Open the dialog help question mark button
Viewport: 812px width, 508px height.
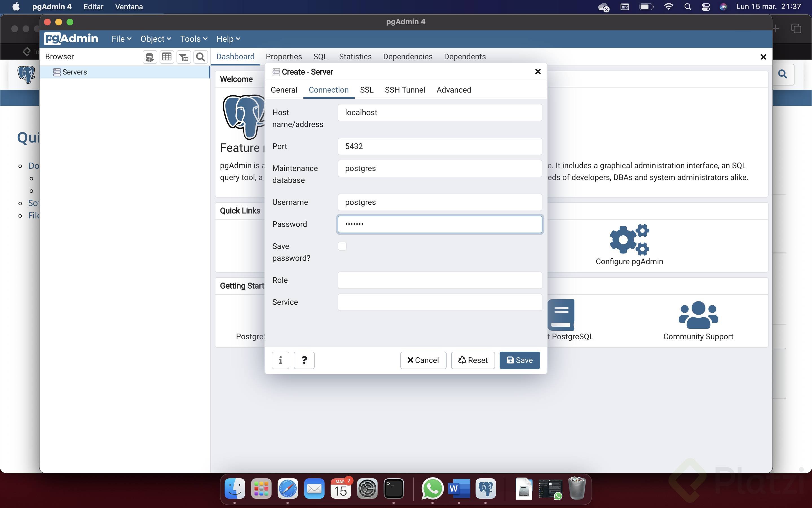(x=304, y=360)
